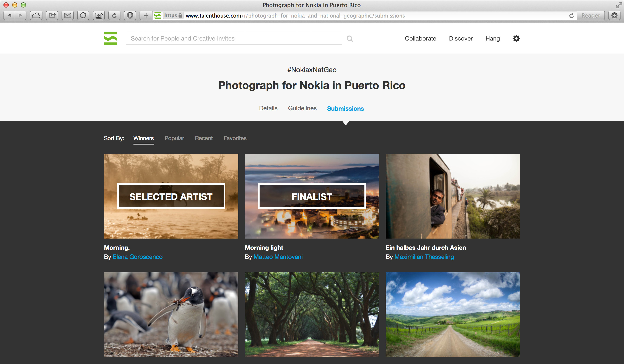The height and width of the screenshot is (364, 624).
Task: Open the train window photo thumbnail
Action: pos(453,196)
